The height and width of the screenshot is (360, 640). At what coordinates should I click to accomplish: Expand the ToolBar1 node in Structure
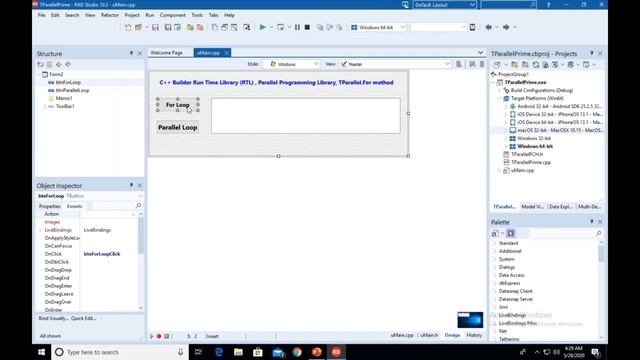[x=44, y=106]
